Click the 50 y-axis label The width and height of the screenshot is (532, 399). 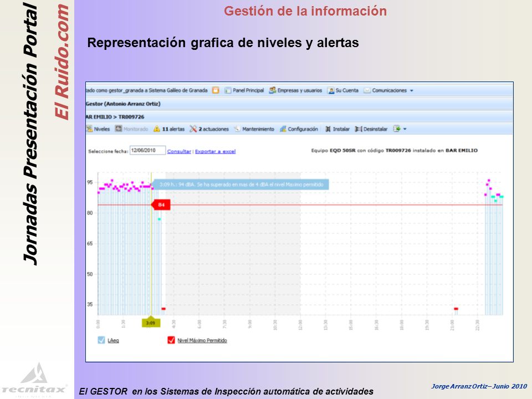click(x=90, y=274)
